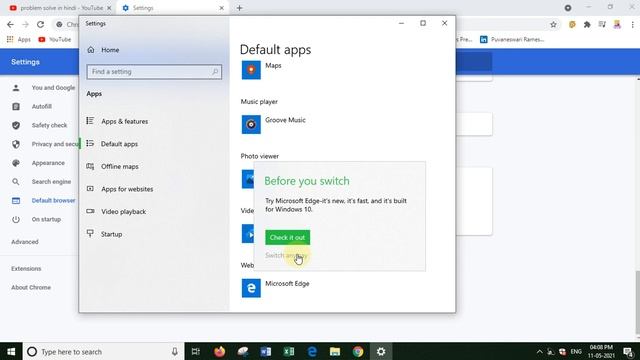This screenshot has width=640, height=360.
Task: Open Excel from the taskbar
Action: tap(289, 351)
